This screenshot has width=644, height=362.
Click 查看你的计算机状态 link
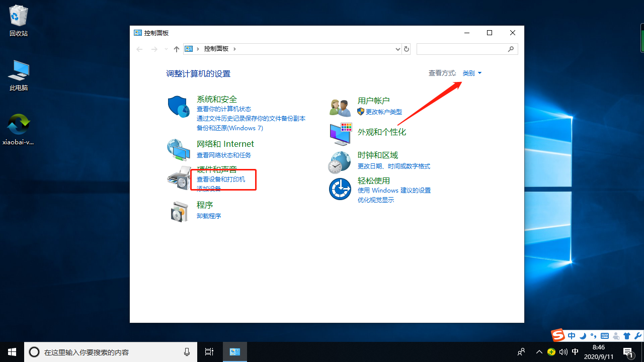click(224, 109)
